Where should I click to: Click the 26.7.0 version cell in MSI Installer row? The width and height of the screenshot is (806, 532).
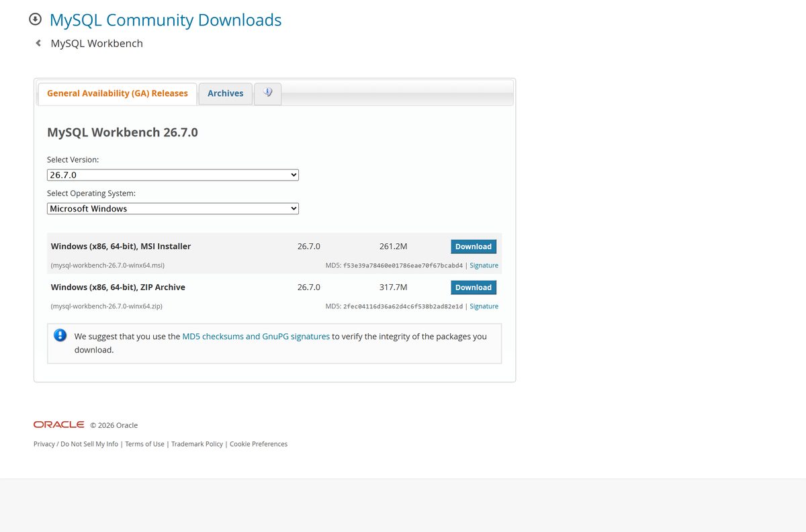309,247
